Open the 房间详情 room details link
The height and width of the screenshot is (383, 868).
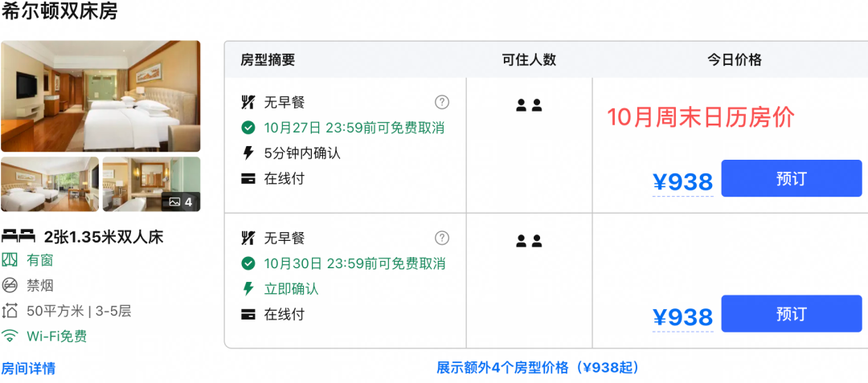coord(28,368)
